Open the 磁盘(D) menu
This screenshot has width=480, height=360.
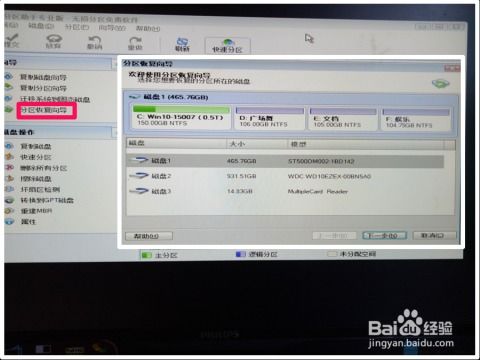click(x=41, y=26)
